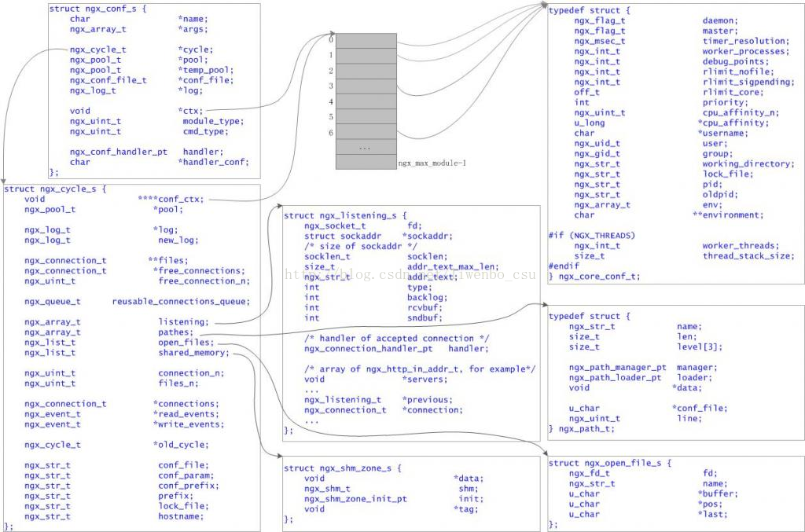
Task: Click the '*temp_pool;' member name
Action: [x=206, y=70]
